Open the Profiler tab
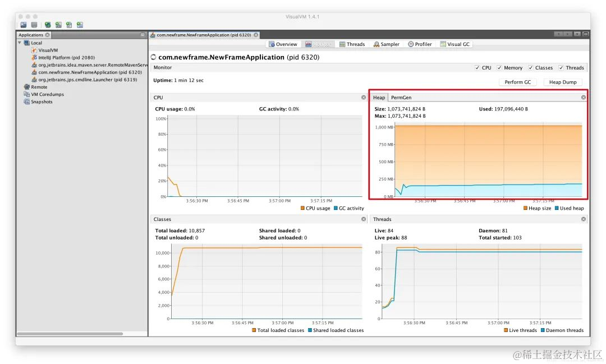This screenshot has width=606, height=364. [420, 44]
